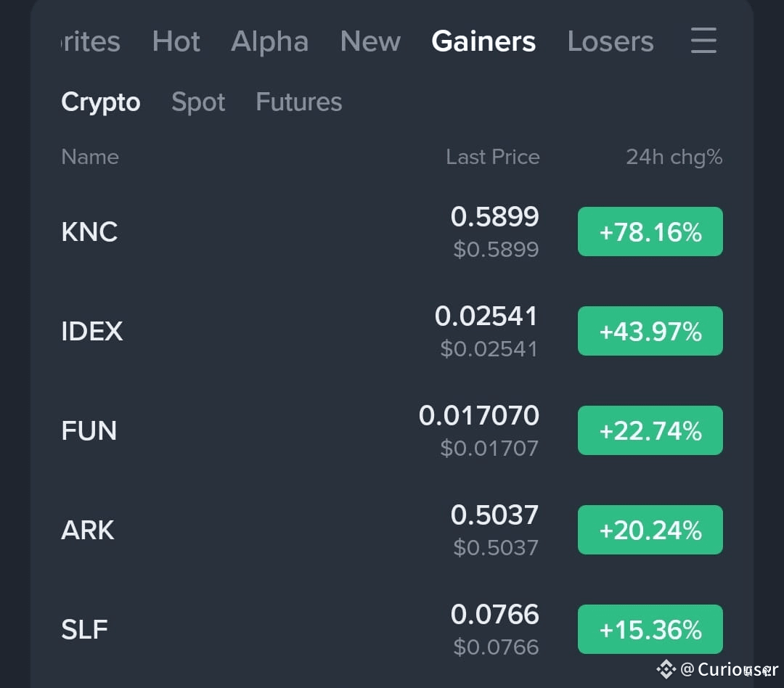
Task: Tap the +43.97% badge next to IDEX
Action: [650, 331]
